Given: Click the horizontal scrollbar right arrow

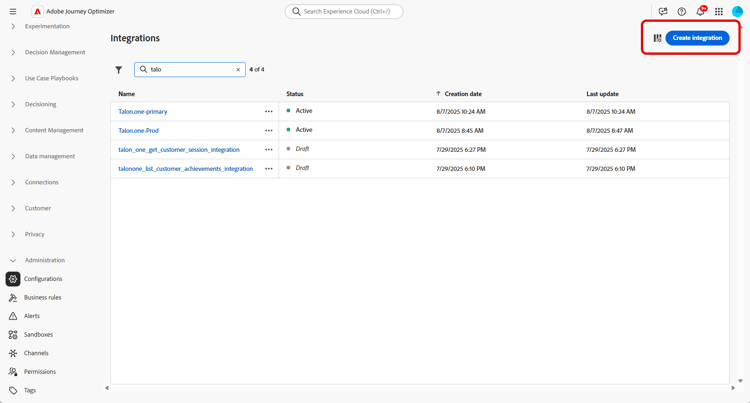Looking at the screenshot, I should (733, 388).
